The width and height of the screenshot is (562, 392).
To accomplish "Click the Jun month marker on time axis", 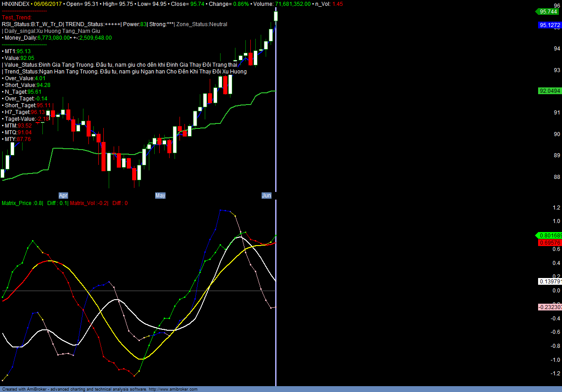I will point(267,196).
